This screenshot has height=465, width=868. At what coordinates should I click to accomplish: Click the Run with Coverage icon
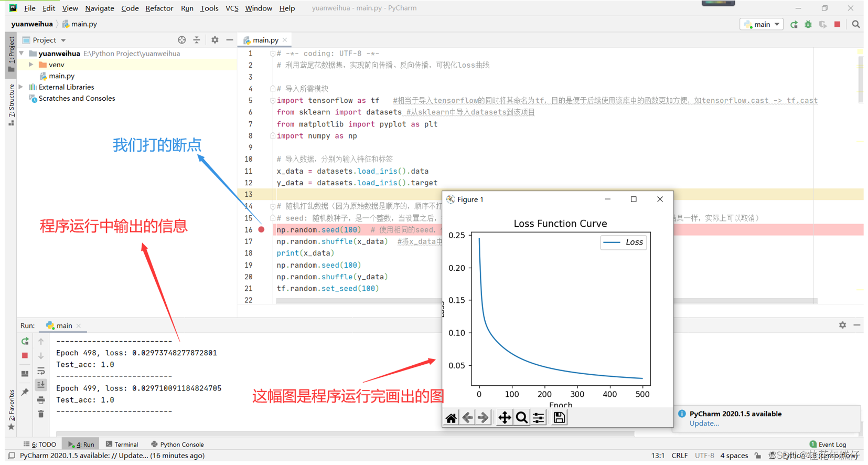822,24
